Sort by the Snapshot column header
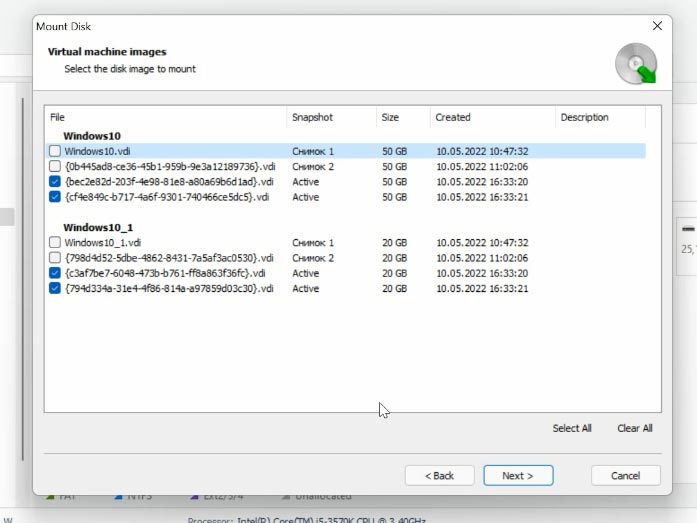This screenshot has height=523, width=697. pyautogui.click(x=332, y=117)
